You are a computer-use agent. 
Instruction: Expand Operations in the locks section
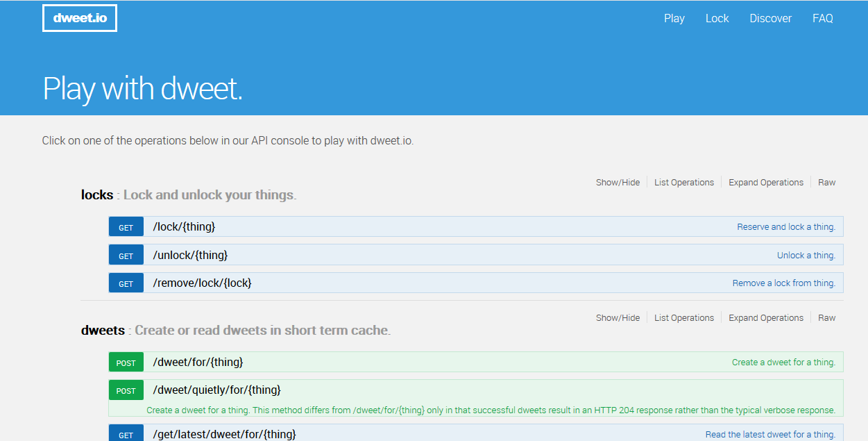click(x=766, y=183)
